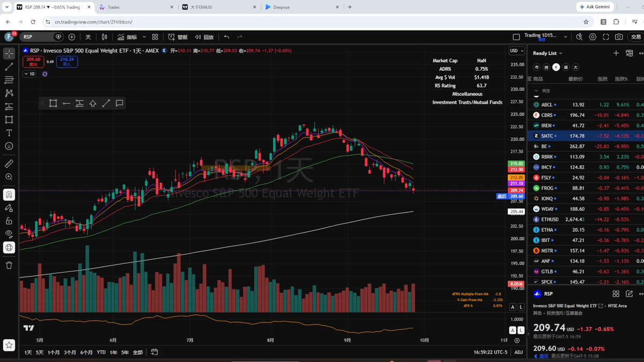Open the chart type candlestick selector
This screenshot has width=644, height=362.
click(104, 37)
